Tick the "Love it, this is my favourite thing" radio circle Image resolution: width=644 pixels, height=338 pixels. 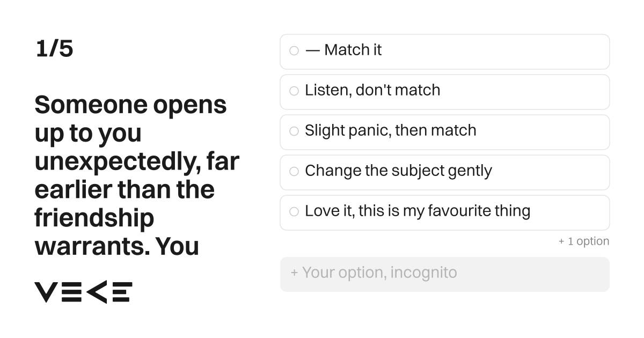(294, 212)
